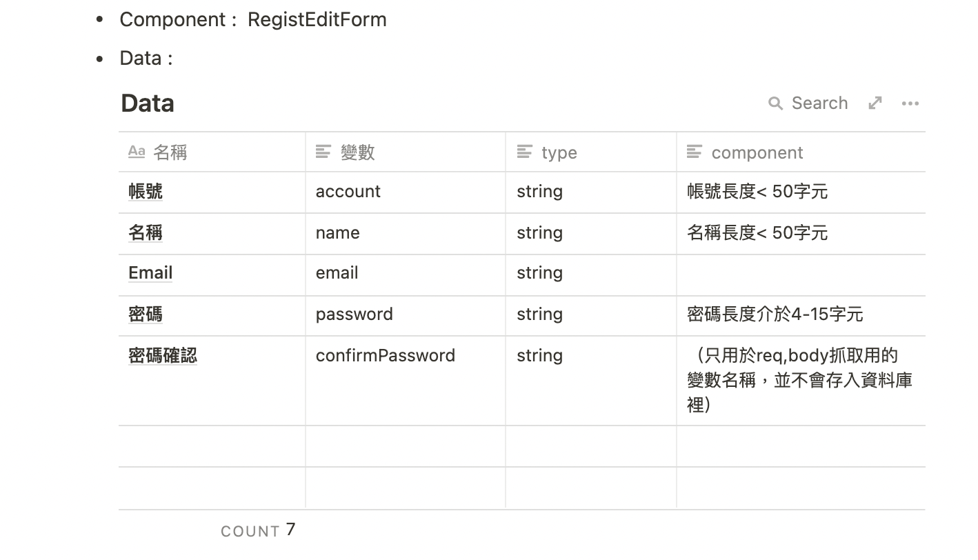The image size is (978, 560).
Task: Click text property icon beside type header
Action: [x=525, y=152]
